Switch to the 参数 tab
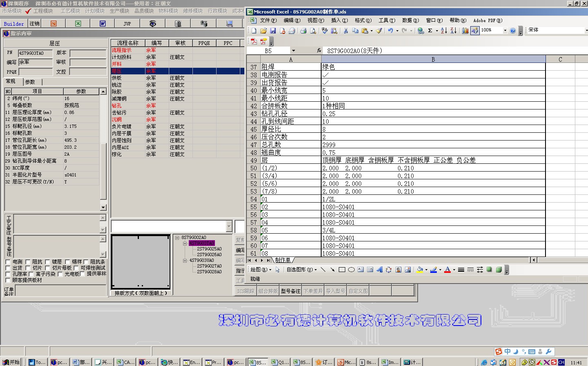This screenshot has width=588, height=366. click(x=30, y=82)
